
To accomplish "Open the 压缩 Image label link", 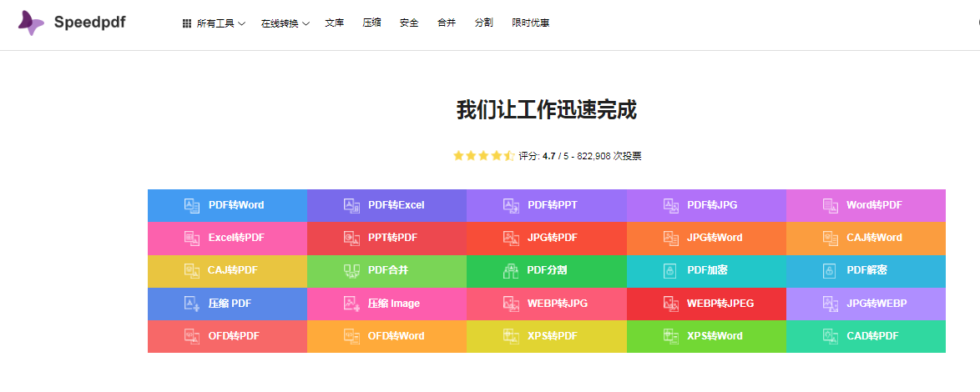I will 394,304.
